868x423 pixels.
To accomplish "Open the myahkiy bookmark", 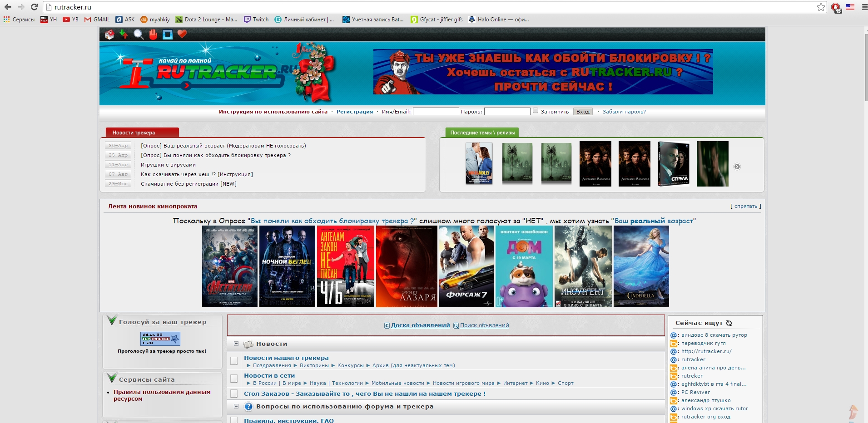I will (x=155, y=20).
